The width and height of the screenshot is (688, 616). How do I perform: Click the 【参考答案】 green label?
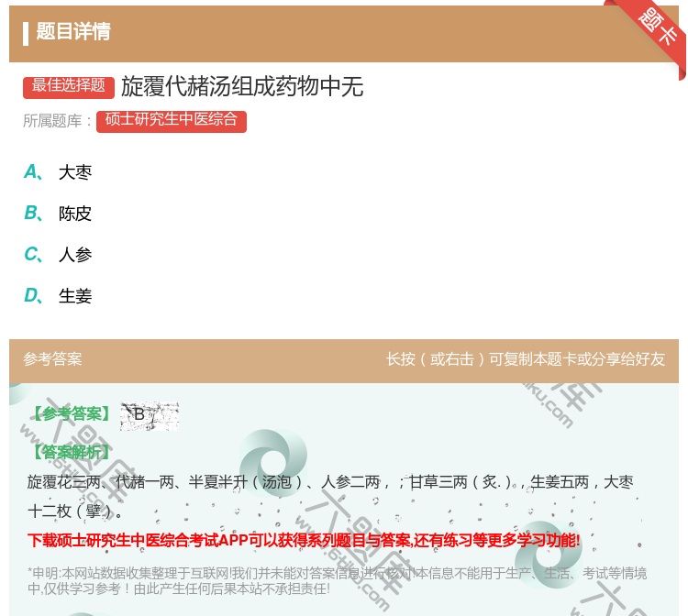click(x=70, y=414)
